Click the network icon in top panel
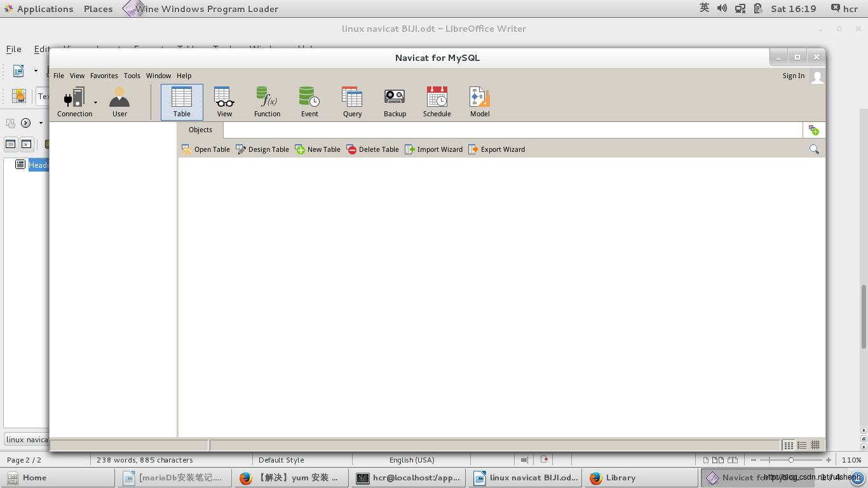This screenshot has height=488, width=868. coord(740,8)
